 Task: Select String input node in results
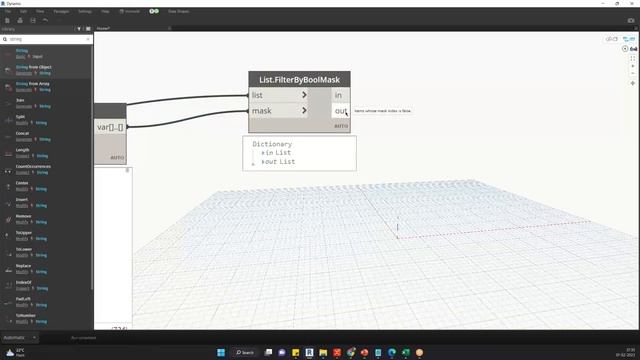pyautogui.click(x=46, y=53)
